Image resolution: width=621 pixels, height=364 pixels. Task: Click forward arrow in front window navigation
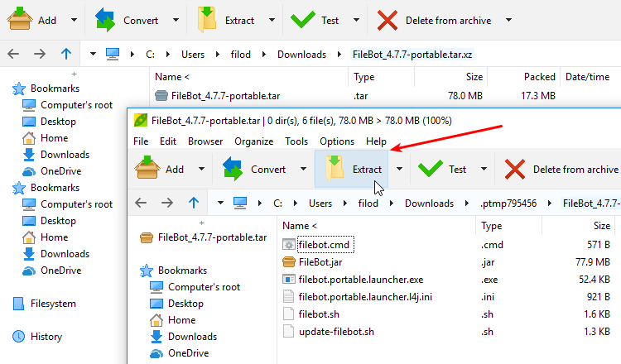pos(167,203)
